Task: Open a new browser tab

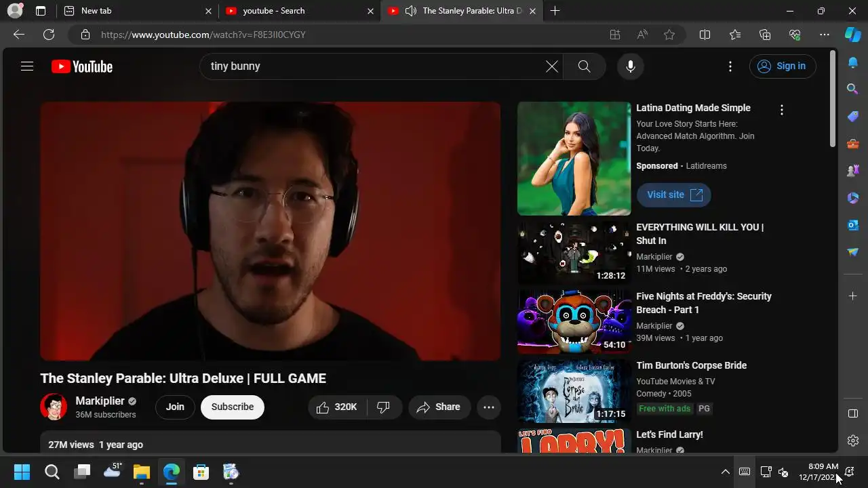Action: [x=555, y=11]
